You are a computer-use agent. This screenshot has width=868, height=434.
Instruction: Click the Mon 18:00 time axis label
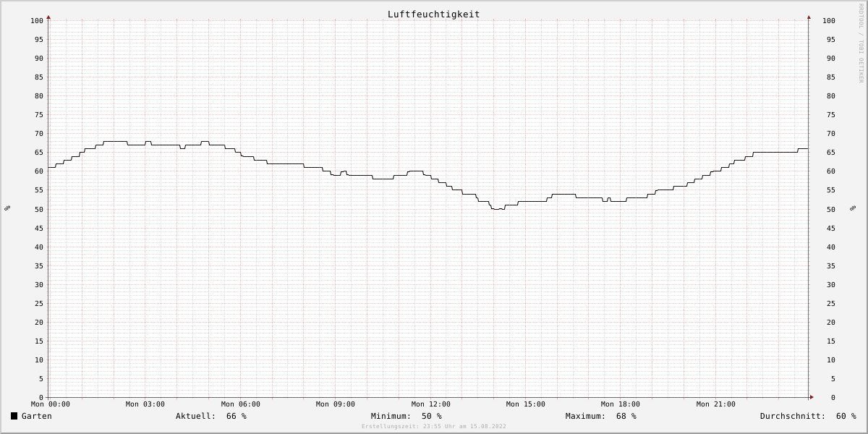pos(621,404)
